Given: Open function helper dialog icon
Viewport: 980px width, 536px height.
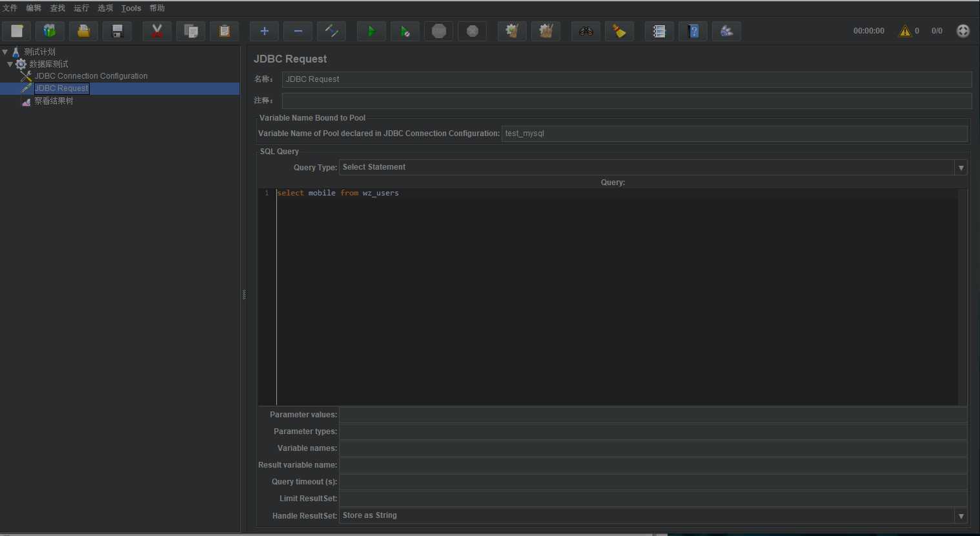Looking at the screenshot, I should pyautogui.click(x=659, y=31).
